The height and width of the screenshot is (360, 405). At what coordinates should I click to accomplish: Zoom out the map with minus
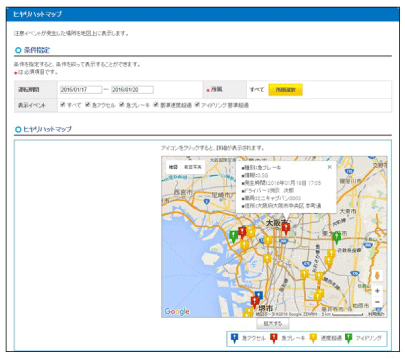click(x=377, y=302)
